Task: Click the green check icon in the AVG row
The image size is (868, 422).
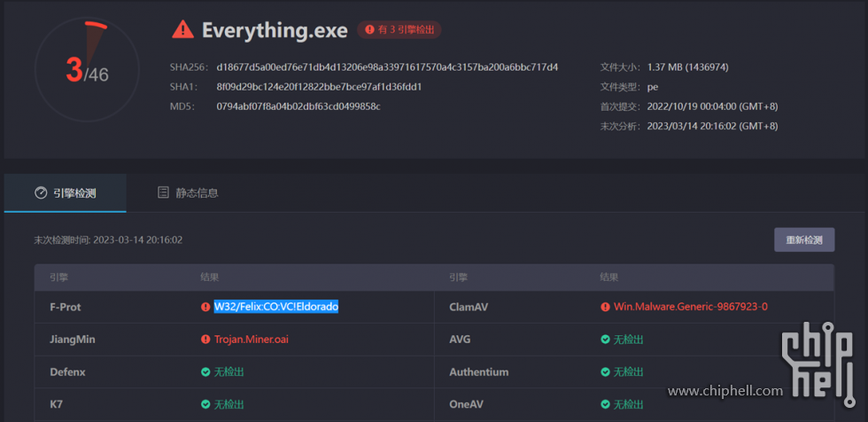Action: tap(605, 340)
